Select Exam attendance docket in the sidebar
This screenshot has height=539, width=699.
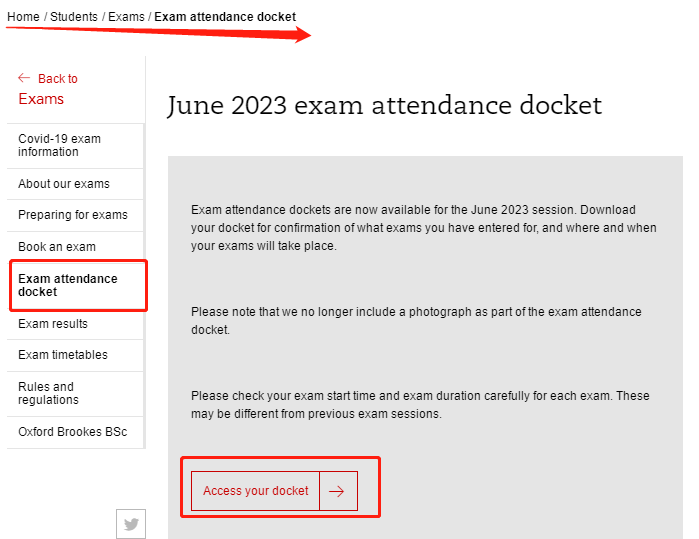click(67, 285)
